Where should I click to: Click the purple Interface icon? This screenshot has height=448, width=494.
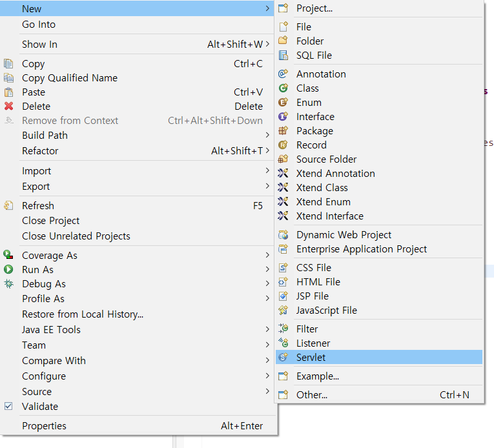click(283, 116)
